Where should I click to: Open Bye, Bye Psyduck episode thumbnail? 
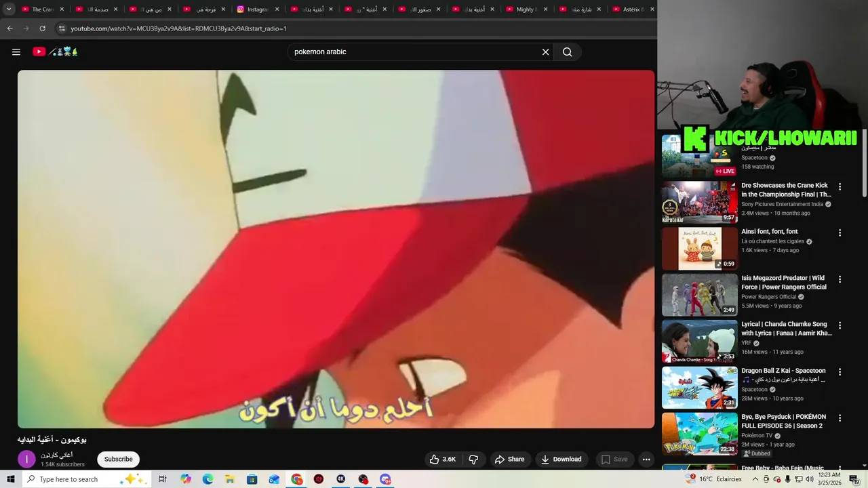699,434
